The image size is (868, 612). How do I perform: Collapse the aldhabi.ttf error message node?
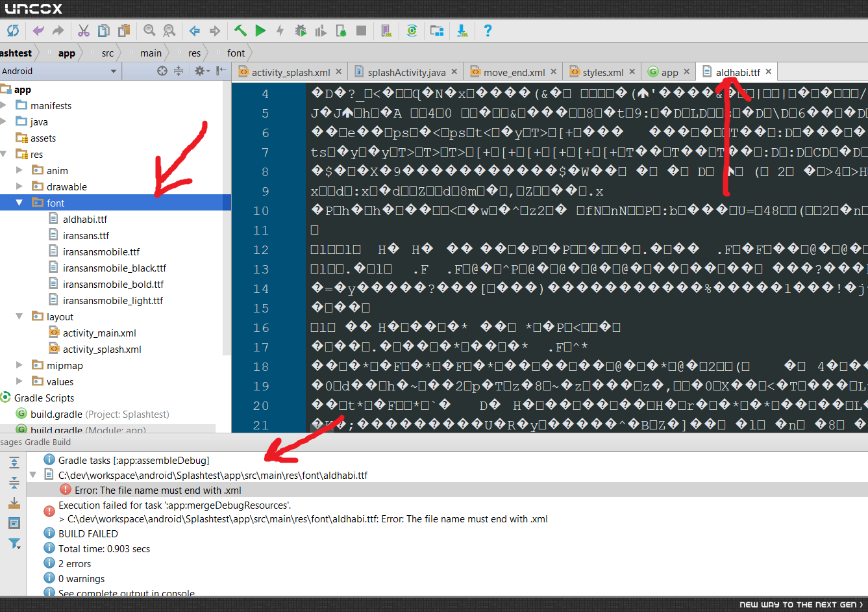(x=33, y=475)
